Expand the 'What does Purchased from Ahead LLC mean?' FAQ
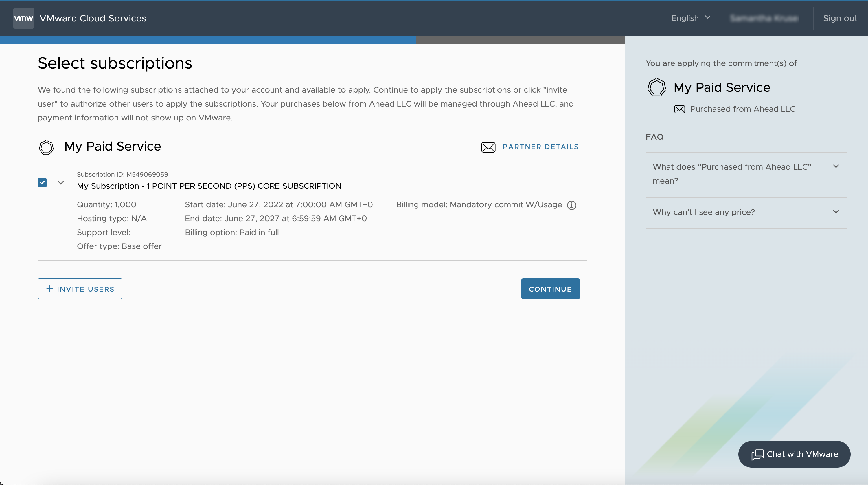The image size is (868, 485). tap(746, 174)
